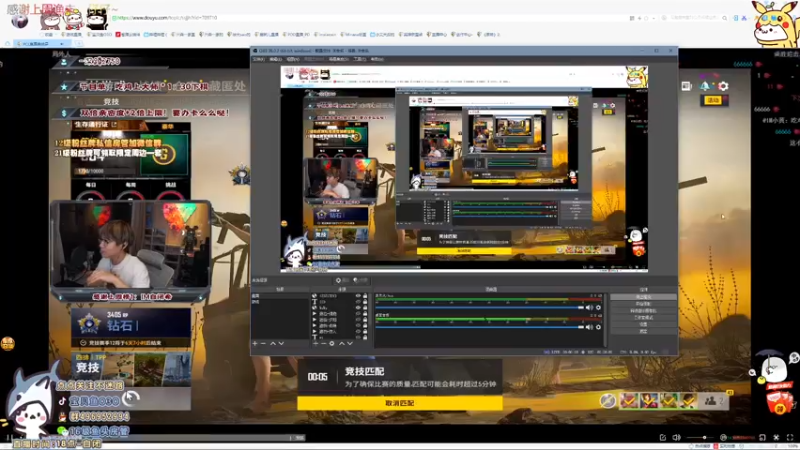Click bell notification icon at top right
This screenshot has width=800, height=450.
point(705,86)
